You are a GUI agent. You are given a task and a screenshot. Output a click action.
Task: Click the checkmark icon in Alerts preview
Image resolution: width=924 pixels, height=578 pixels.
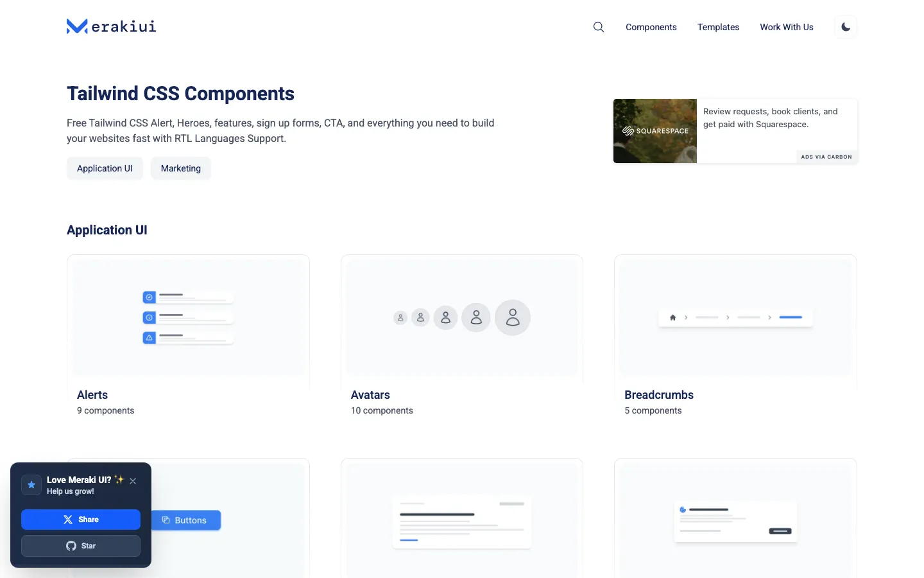(x=149, y=297)
